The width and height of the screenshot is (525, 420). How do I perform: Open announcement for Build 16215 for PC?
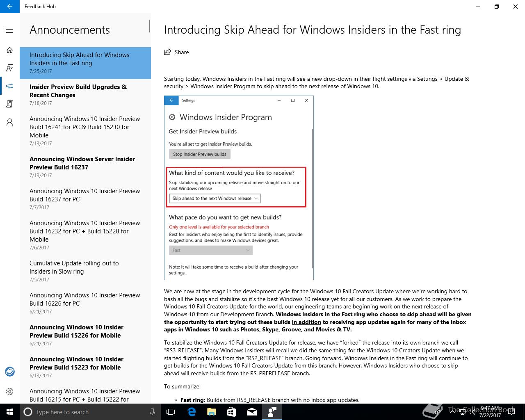(x=85, y=394)
